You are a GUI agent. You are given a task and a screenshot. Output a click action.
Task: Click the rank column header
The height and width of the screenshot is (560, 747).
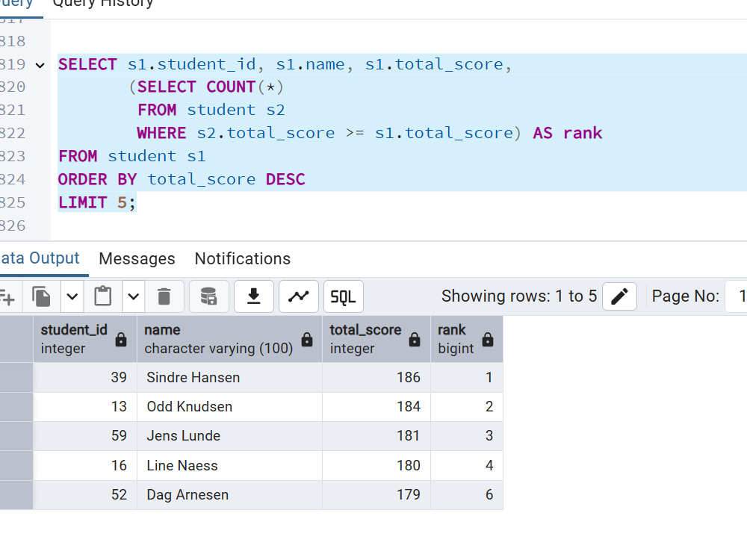pos(467,339)
